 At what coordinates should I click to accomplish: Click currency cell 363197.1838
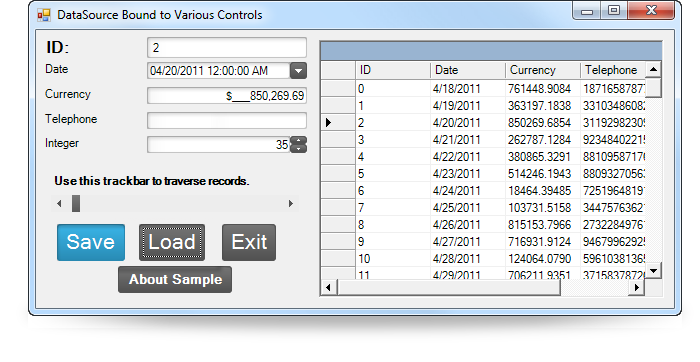click(543, 105)
